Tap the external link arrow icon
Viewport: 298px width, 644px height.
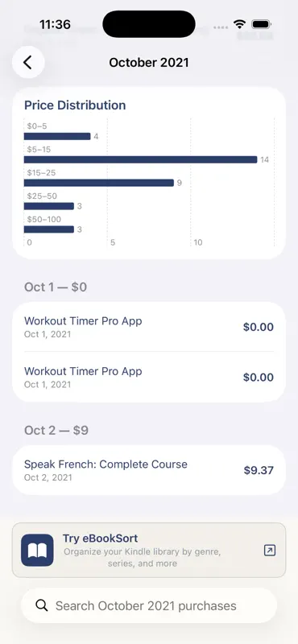pyautogui.click(x=270, y=551)
